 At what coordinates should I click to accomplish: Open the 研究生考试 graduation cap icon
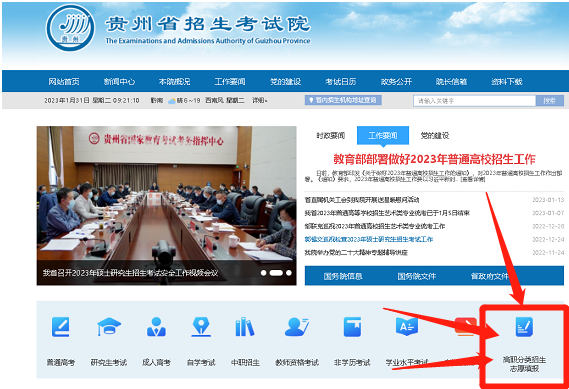[x=109, y=327]
